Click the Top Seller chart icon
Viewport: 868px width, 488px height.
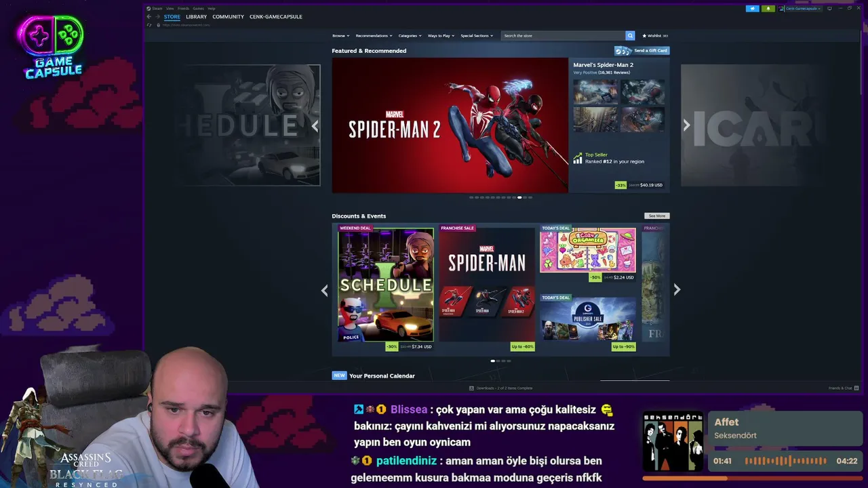click(578, 158)
